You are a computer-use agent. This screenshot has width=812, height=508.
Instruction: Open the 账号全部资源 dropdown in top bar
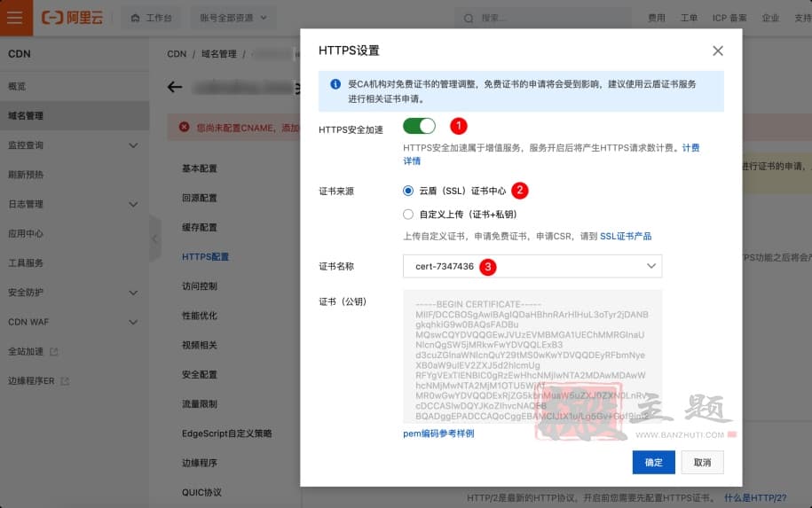coord(233,18)
